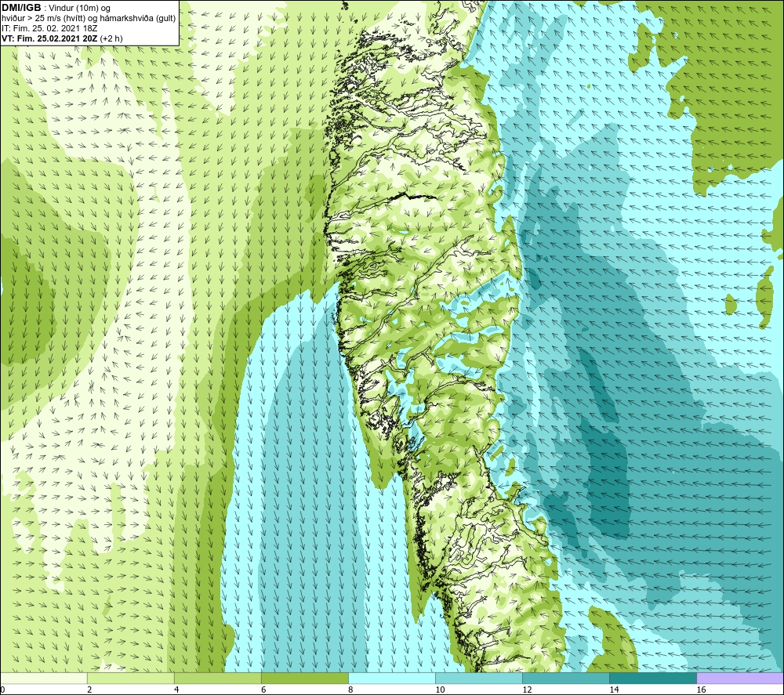784x695 pixels.
Task: Click the legend scale label "14"
Action: 614,690
